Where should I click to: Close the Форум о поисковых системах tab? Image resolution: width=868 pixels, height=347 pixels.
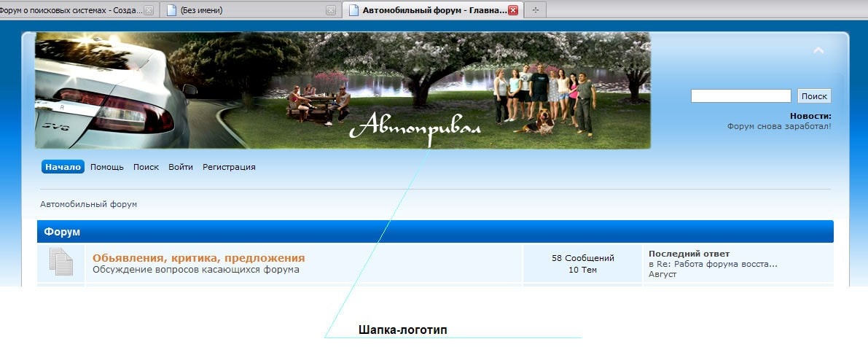(x=149, y=10)
